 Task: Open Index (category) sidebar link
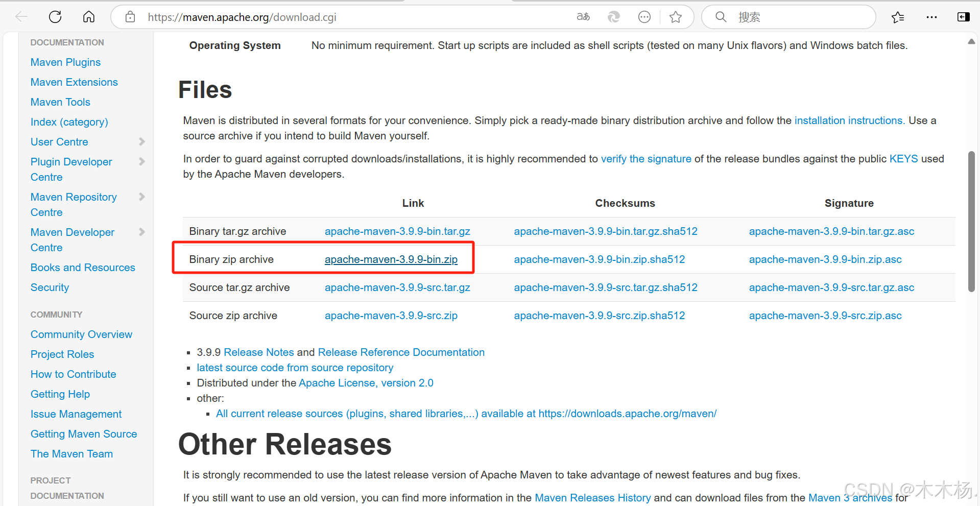(69, 122)
